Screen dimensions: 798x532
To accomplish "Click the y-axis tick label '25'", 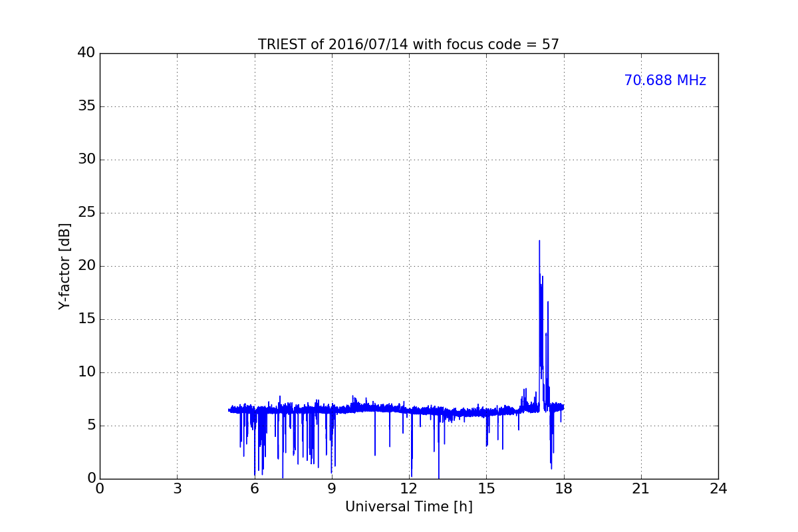I will click(x=86, y=213).
